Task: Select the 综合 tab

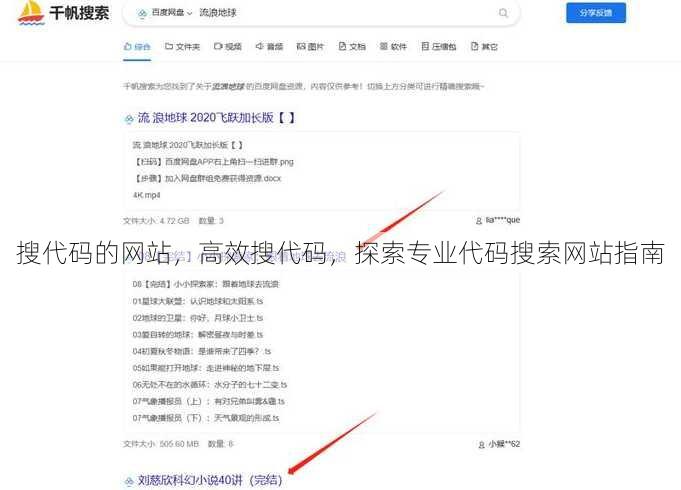Action: pos(137,46)
